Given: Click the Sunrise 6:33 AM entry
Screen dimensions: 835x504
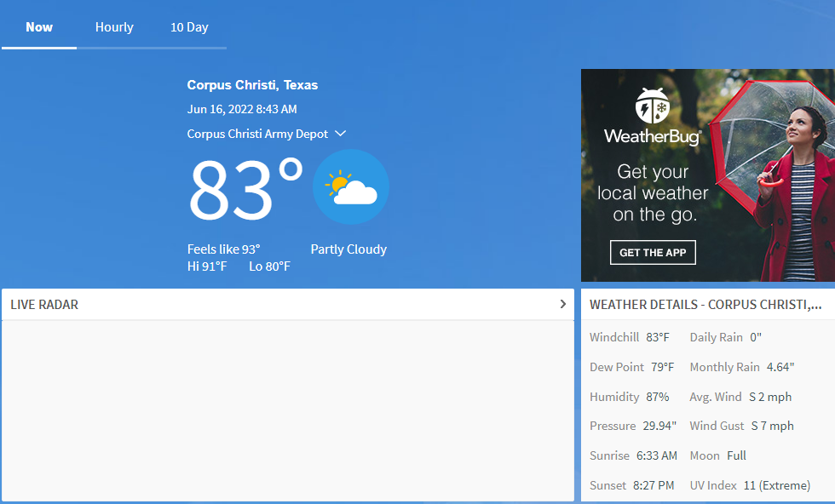Looking at the screenshot, I should (x=633, y=455).
